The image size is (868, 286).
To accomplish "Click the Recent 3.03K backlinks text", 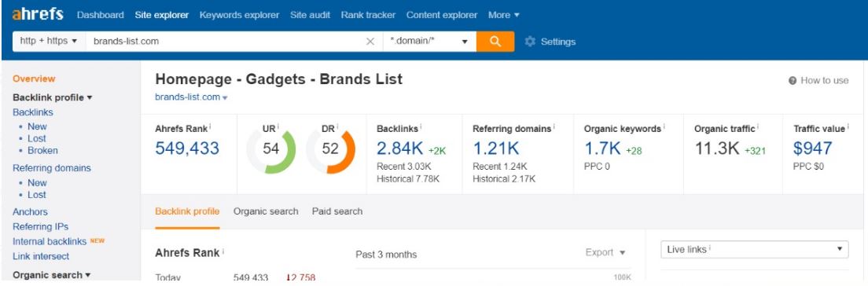I will tap(403, 167).
